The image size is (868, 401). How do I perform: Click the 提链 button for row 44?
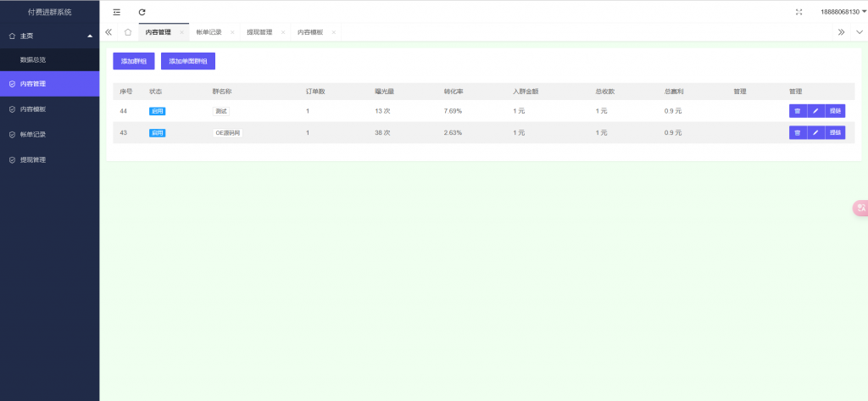click(835, 111)
